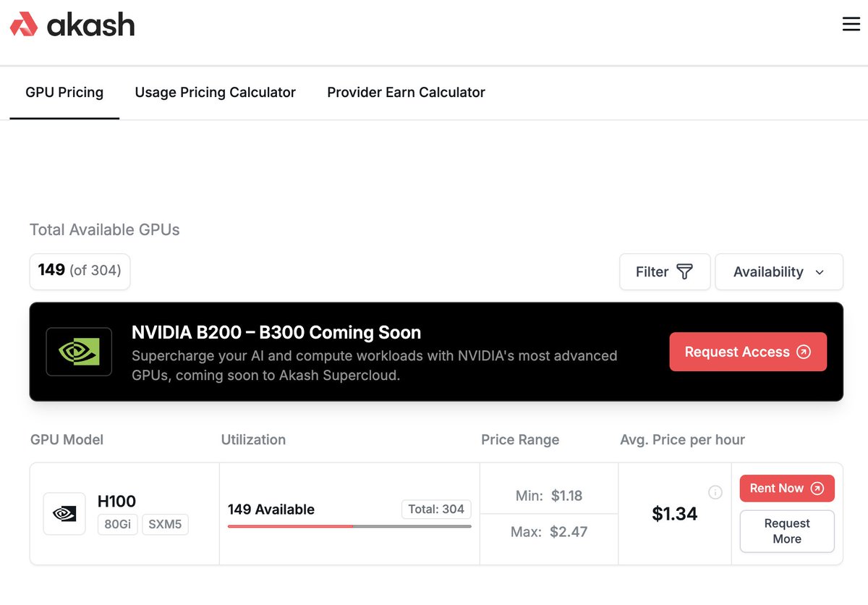Click the H100 utilization bar

coord(349,526)
